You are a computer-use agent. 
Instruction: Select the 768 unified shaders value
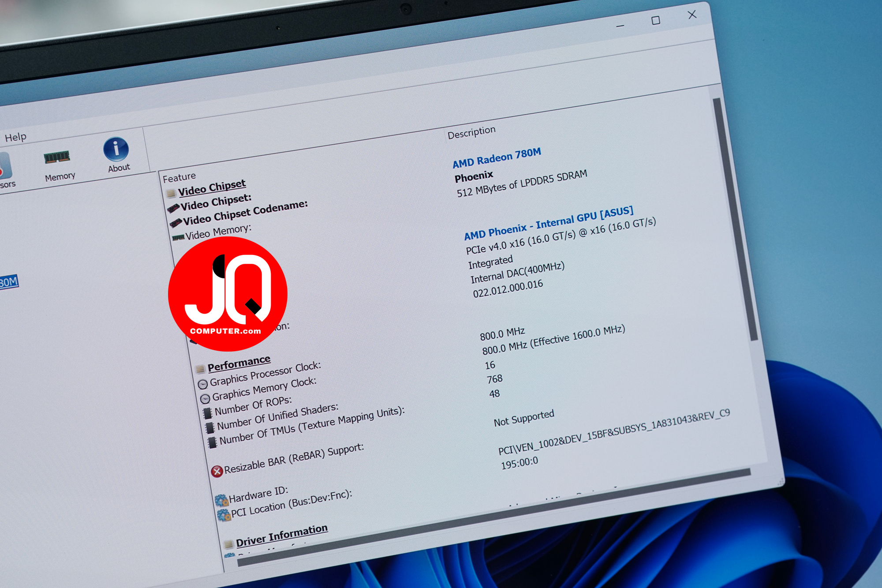[494, 379]
